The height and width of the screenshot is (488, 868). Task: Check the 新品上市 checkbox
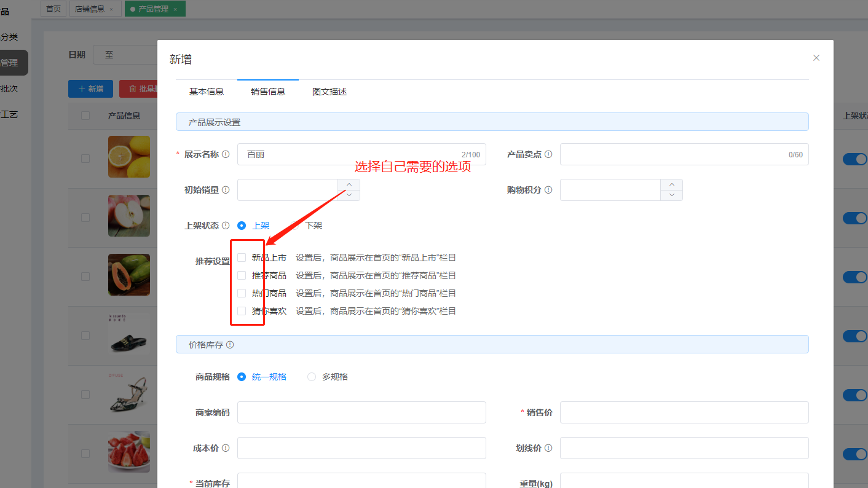[x=242, y=258]
